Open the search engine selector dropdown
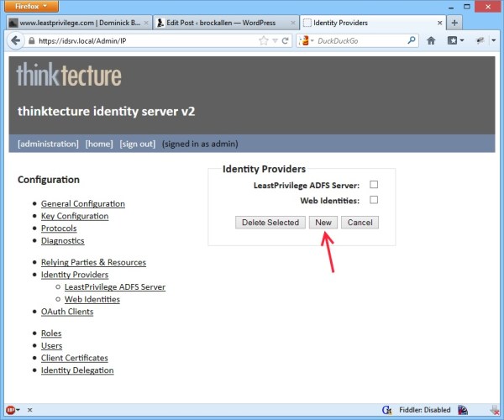This screenshot has width=504, height=420. click(x=307, y=40)
